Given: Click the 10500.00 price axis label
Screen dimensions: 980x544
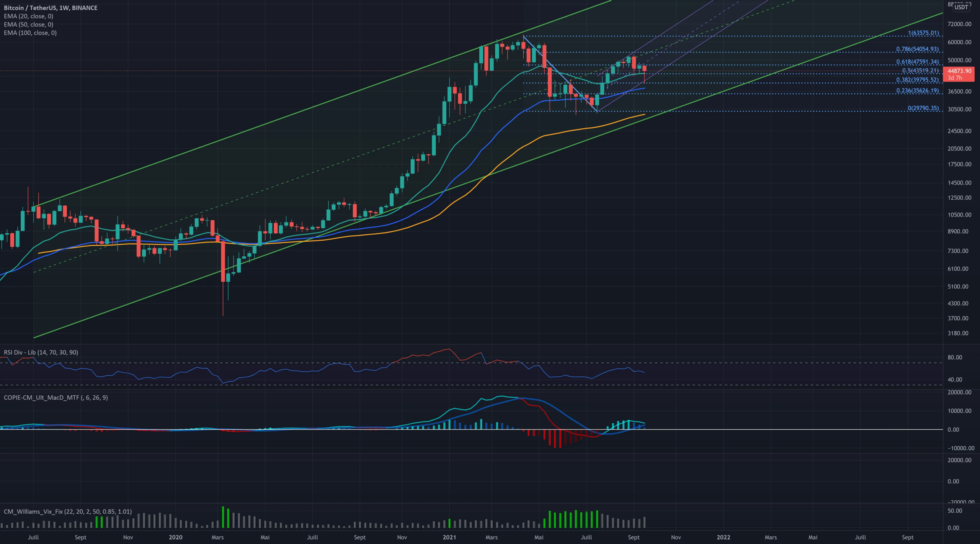Looking at the screenshot, I should (x=959, y=215).
